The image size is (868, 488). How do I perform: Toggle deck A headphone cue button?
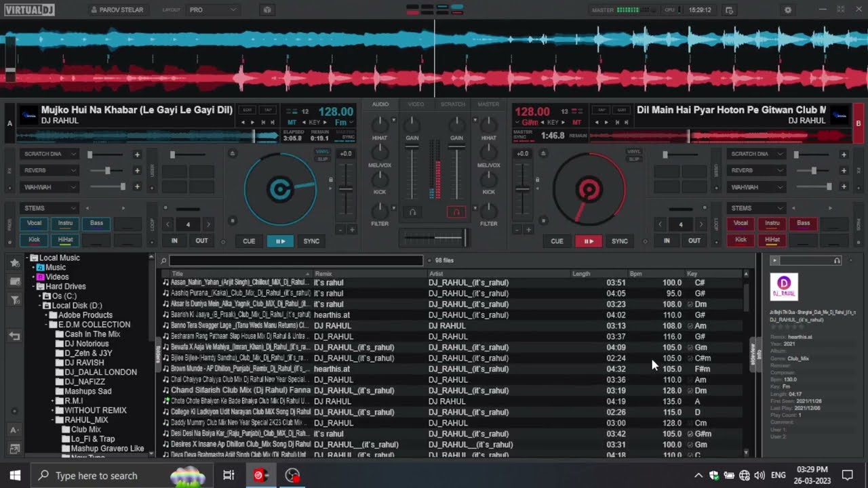(x=412, y=212)
